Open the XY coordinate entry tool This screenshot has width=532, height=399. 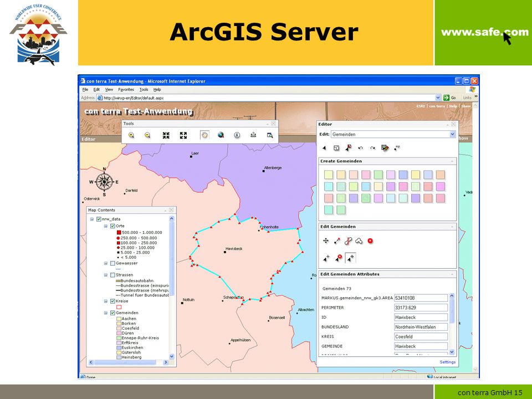click(397, 147)
